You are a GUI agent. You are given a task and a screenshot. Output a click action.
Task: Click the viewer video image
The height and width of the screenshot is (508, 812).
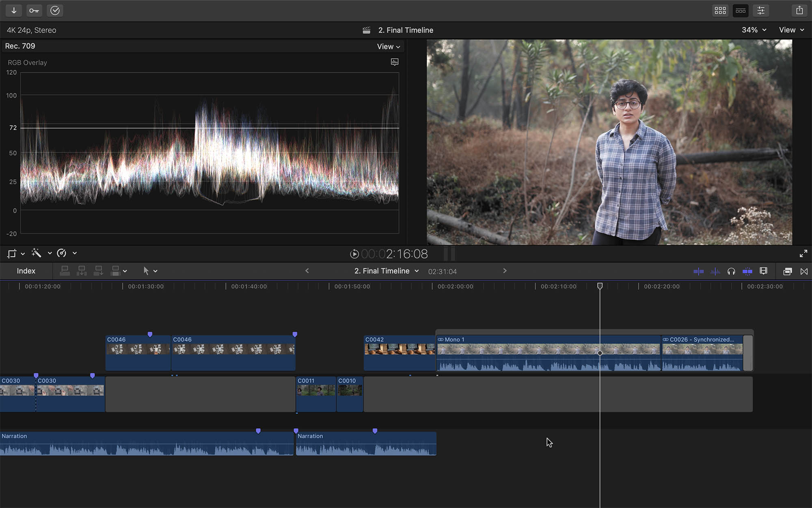pyautogui.click(x=609, y=142)
